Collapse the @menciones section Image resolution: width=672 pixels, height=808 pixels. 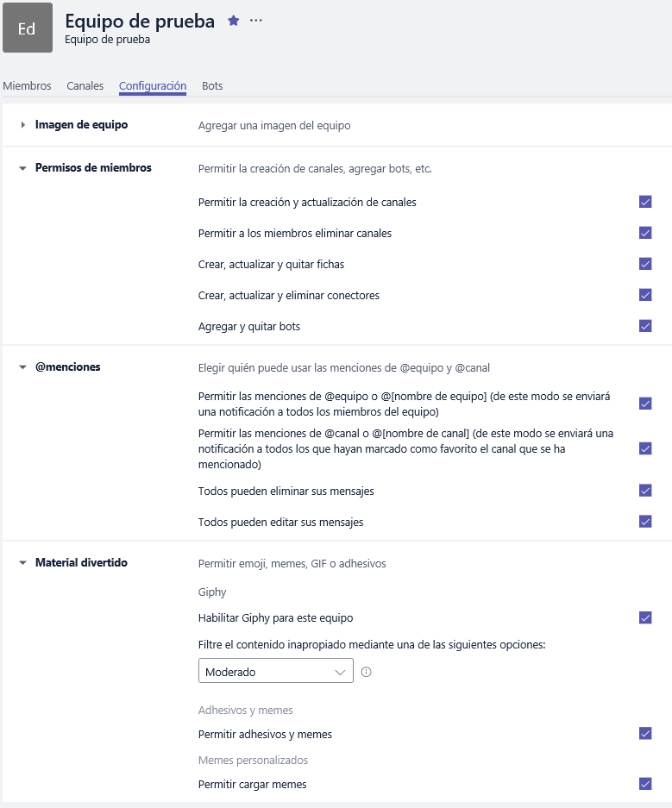(23, 367)
